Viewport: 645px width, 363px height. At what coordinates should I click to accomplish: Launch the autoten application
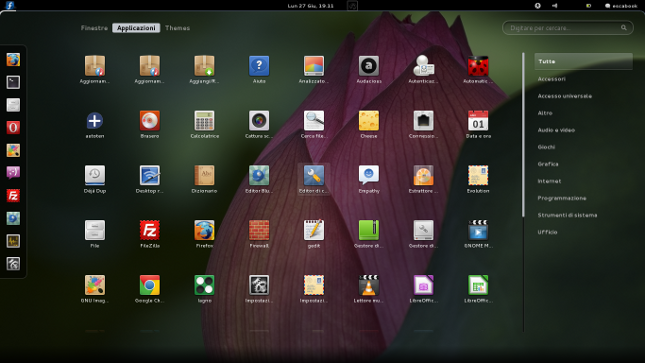95,121
